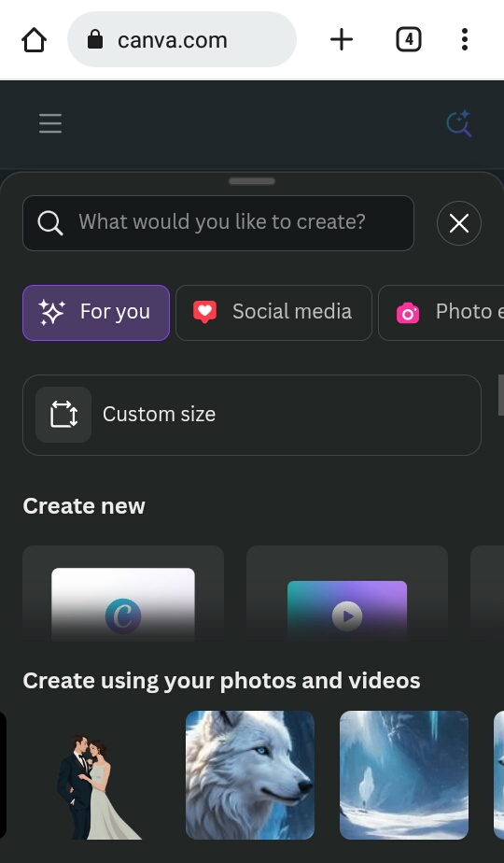Image resolution: width=504 pixels, height=863 pixels.
Task: Select the Photo editor category chip
Action: [x=441, y=313]
